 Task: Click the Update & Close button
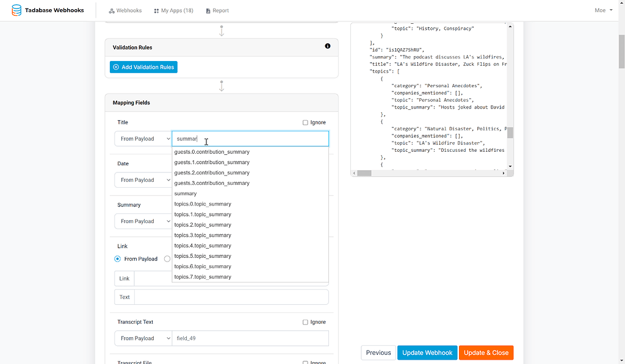point(486,353)
